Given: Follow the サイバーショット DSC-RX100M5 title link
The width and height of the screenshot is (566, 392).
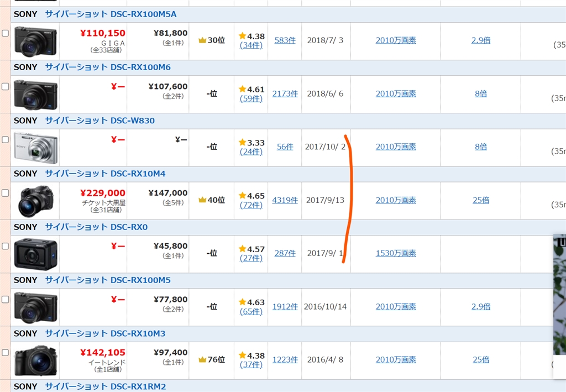Looking at the screenshot, I should click(x=108, y=280).
